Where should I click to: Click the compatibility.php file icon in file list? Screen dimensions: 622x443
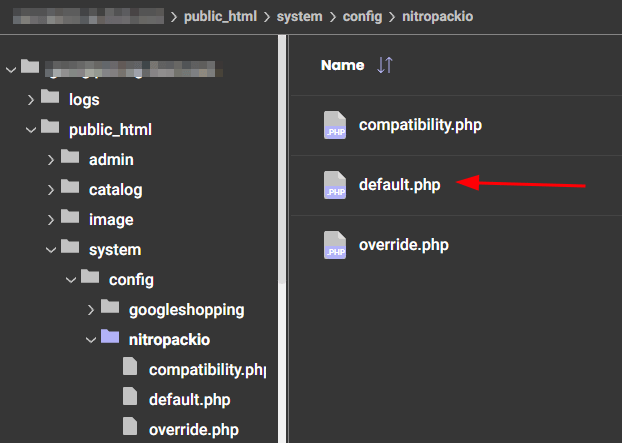tap(335, 125)
